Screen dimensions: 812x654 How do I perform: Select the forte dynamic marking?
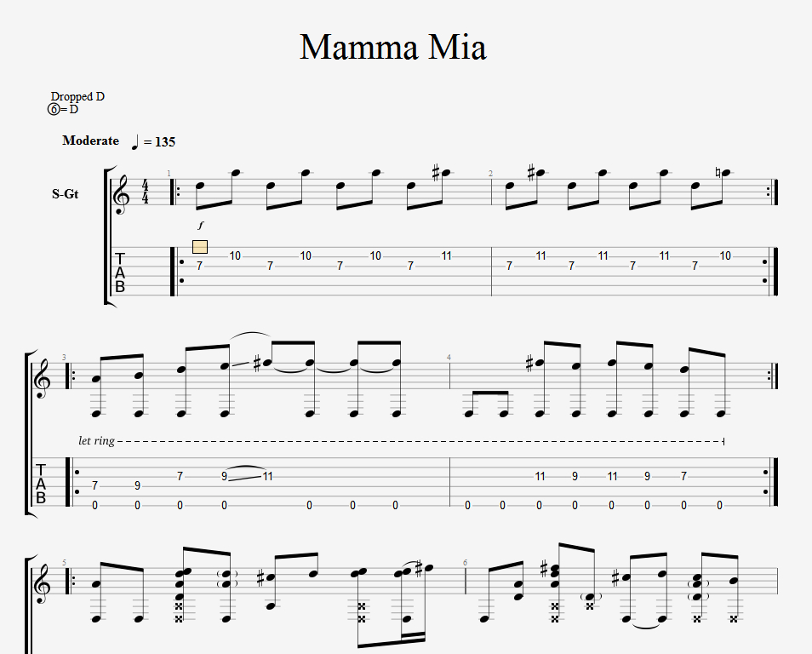201,226
